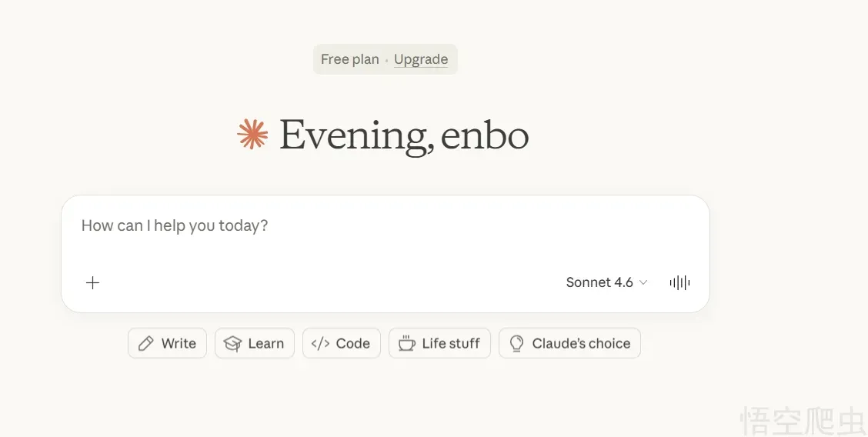This screenshot has width=868, height=437.
Task: Click the "Evening, enbo" greeting heading
Action: (x=404, y=135)
